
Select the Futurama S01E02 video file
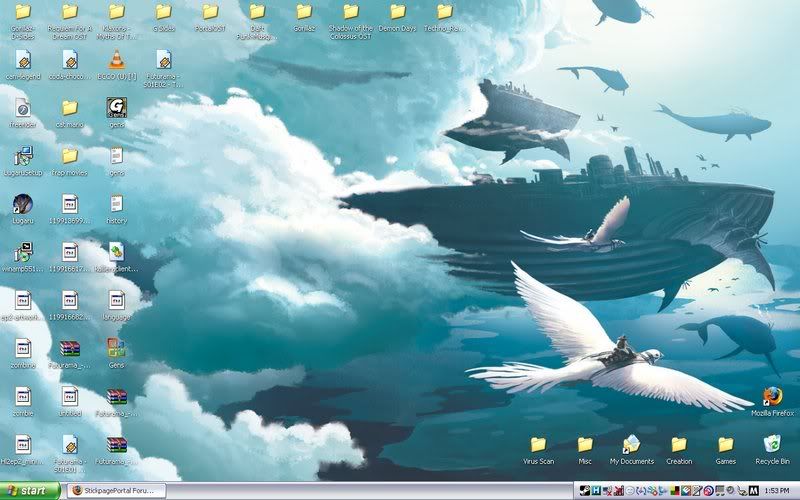[163, 60]
